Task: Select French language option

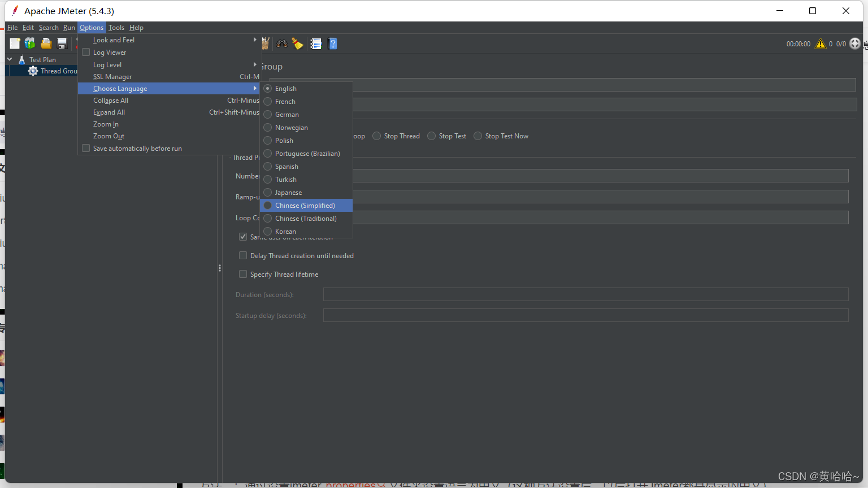Action: tap(306, 101)
